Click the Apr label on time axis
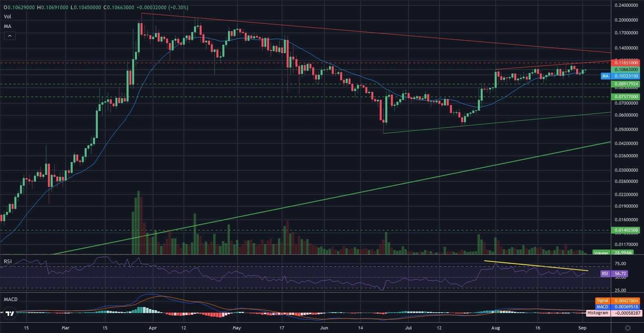Screen dimensions: 644x333 153,328
